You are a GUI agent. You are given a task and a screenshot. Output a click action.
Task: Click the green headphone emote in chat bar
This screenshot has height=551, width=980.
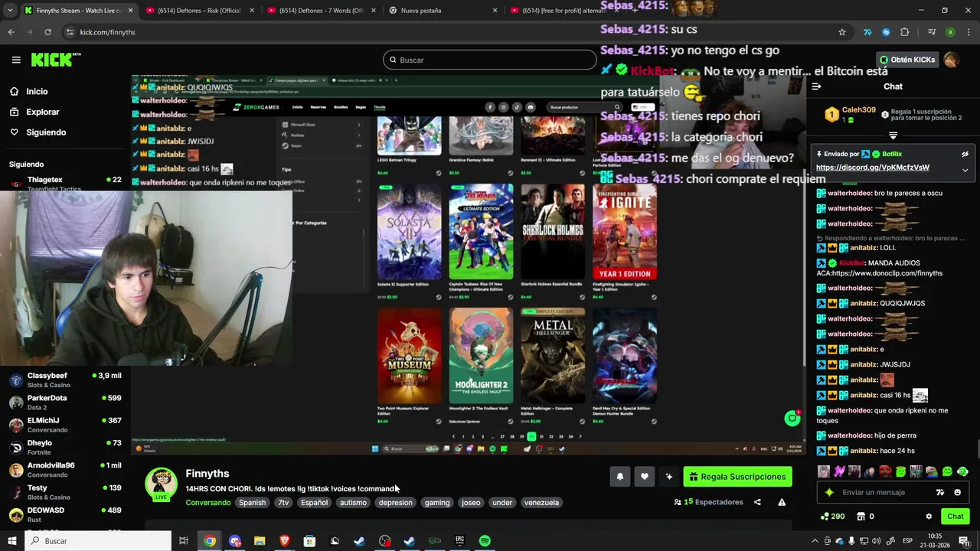pos(962,471)
